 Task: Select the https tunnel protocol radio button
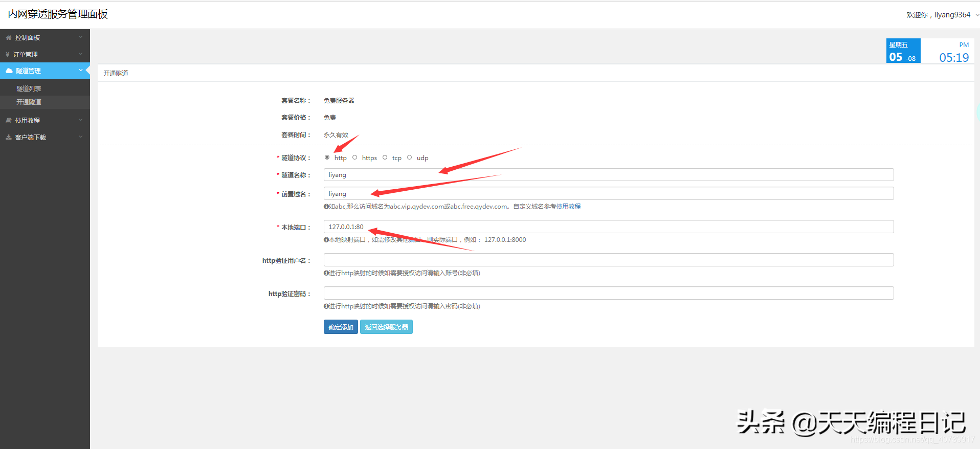pos(355,158)
